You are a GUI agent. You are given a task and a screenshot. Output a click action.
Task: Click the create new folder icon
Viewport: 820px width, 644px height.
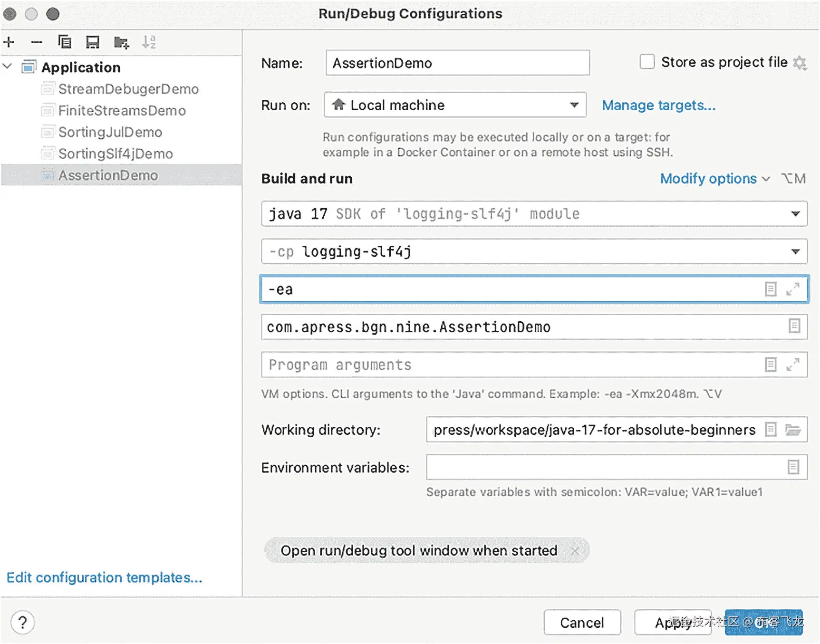point(121,42)
